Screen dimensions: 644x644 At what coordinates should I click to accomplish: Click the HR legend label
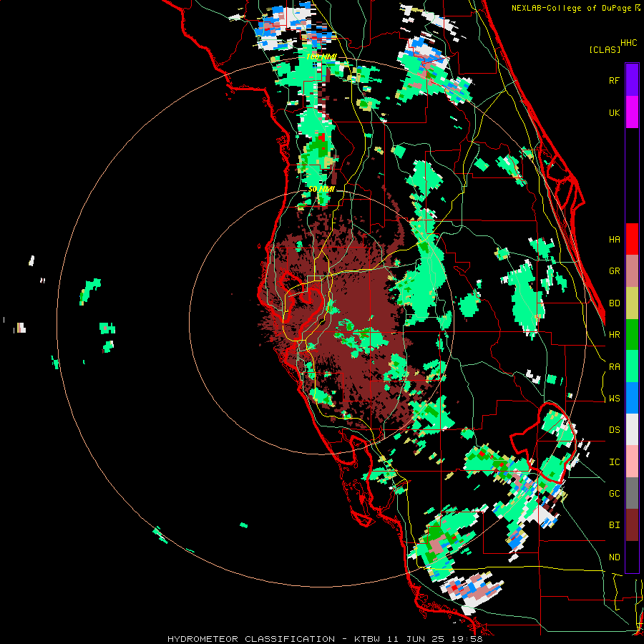pos(614,335)
